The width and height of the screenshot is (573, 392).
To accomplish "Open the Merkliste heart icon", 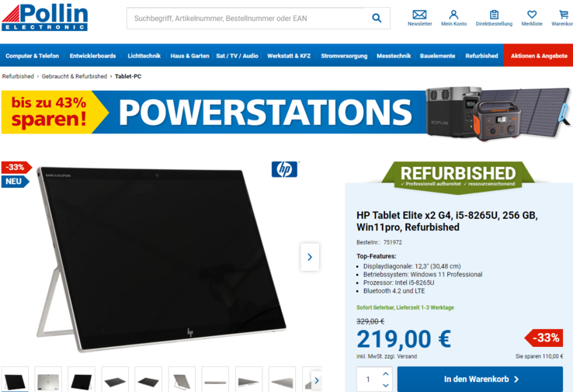I will (x=532, y=14).
